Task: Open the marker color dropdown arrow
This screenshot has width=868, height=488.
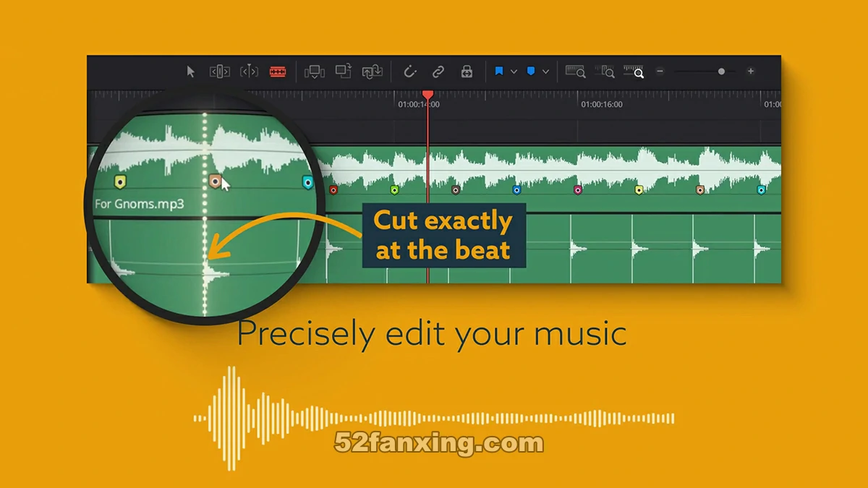Action: (x=545, y=72)
